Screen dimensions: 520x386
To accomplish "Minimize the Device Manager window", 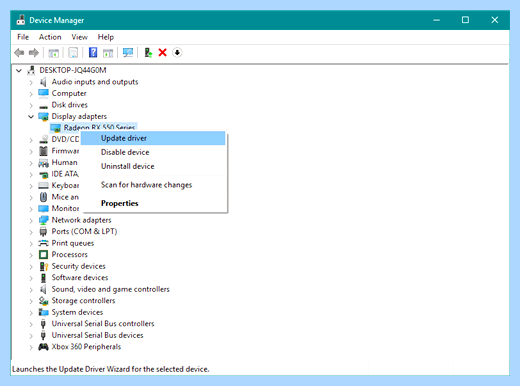I will (436, 20).
